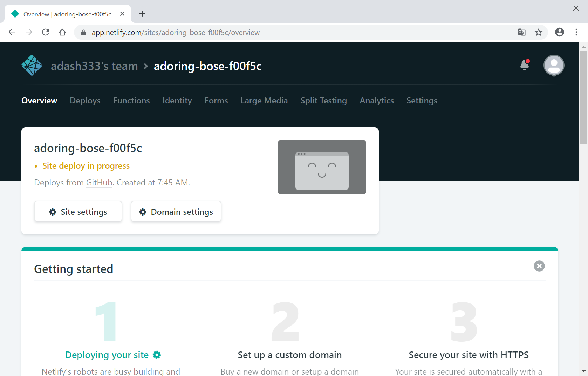Open the Analytics tab

[x=377, y=101]
